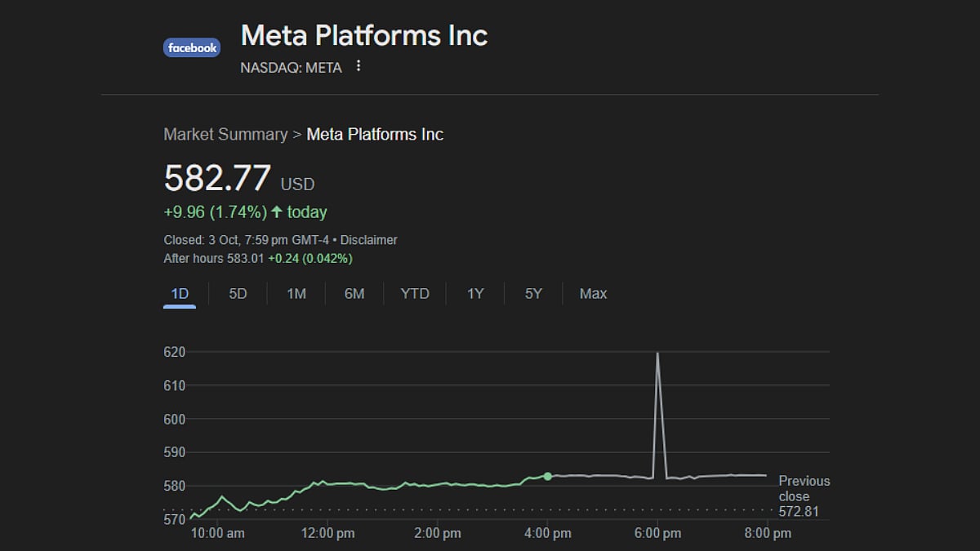This screenshot has width=980, height=551.
Task: Select the 1D chart range tab
Action: [x=180, y=293]
